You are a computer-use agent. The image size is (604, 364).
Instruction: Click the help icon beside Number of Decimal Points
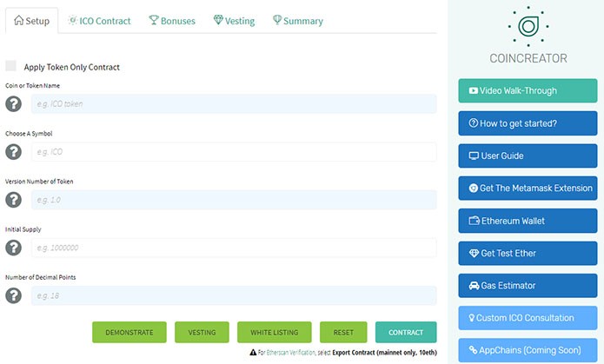click(14, 295)
